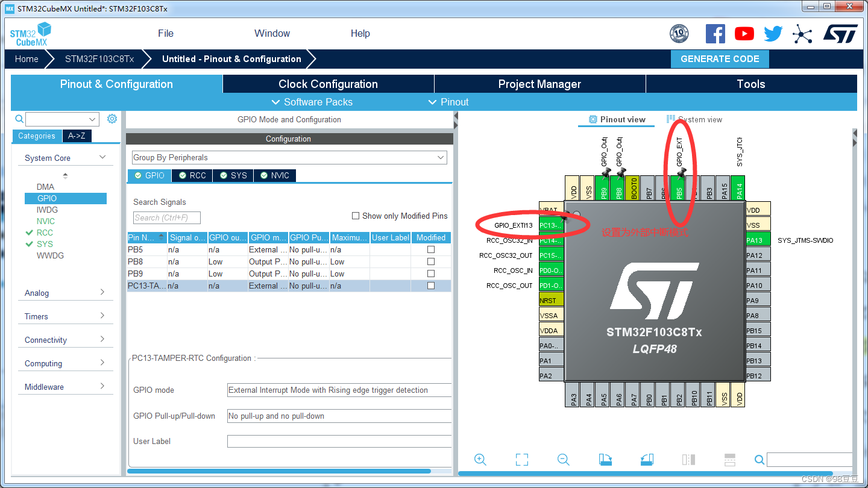868x488 pixels.
Task: Expand the Analog category
Action: coord(102,292)
